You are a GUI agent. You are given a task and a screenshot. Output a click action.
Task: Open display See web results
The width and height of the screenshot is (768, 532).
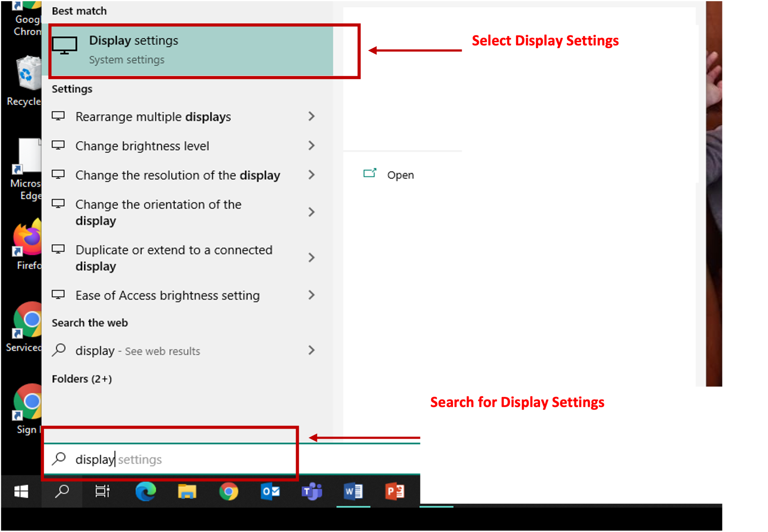[138, 351]
